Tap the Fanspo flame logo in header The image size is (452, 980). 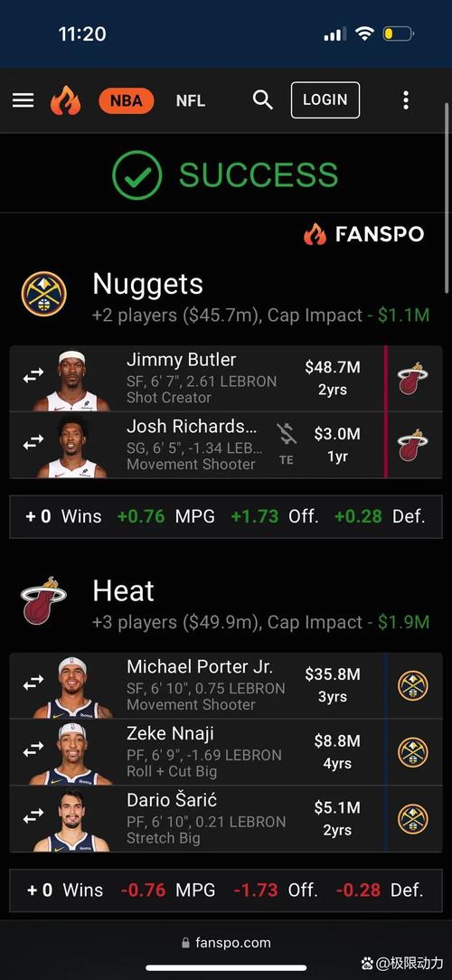tap(66, 100)
